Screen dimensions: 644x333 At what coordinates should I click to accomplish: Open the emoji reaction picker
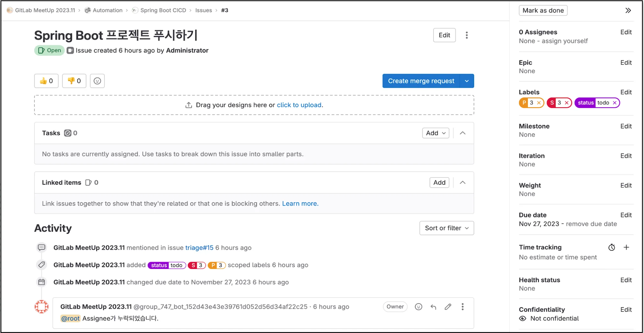coord(97,81)
